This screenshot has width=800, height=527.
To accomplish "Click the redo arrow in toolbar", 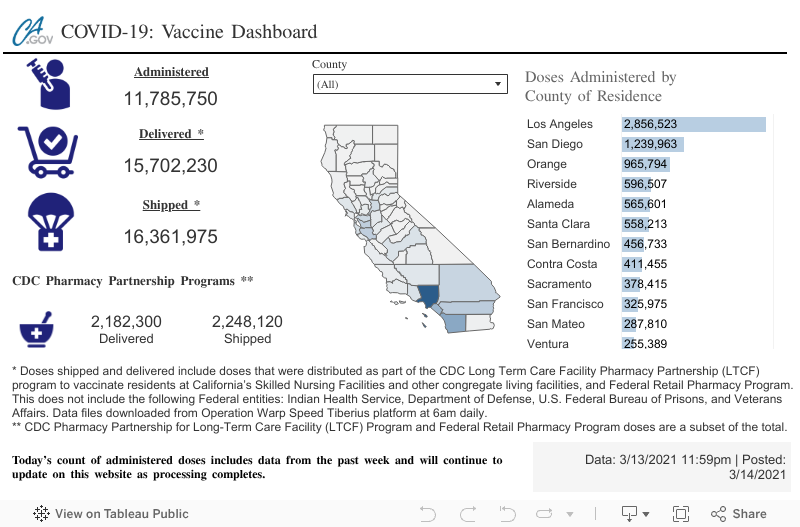I will 467,514.
